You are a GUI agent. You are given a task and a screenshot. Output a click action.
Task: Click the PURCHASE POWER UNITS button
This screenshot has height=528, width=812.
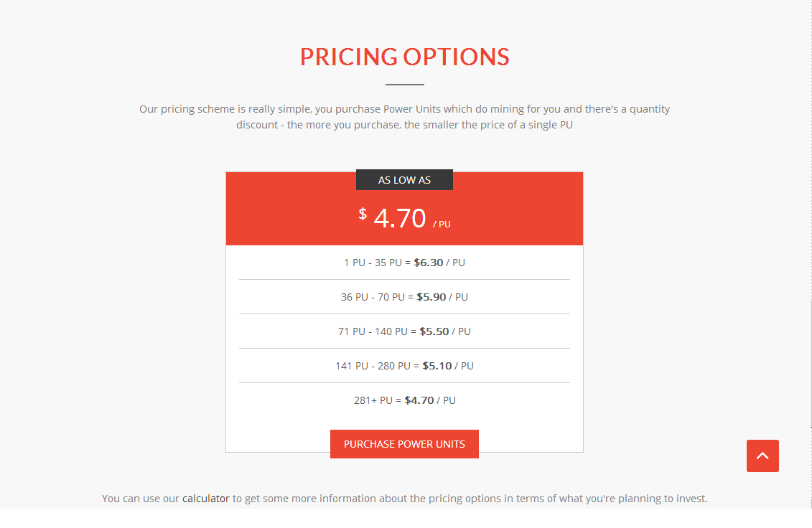[404, 443]
